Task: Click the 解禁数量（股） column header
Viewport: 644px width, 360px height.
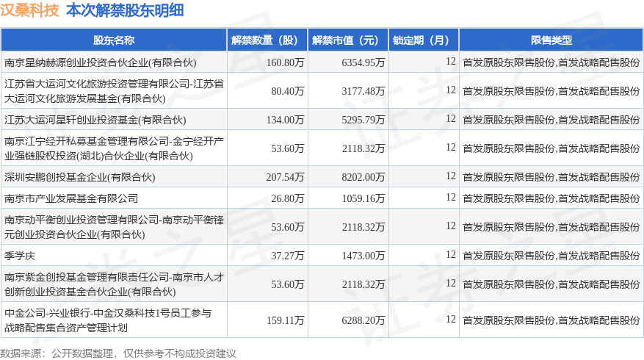Action: click(x=267, y=40)
